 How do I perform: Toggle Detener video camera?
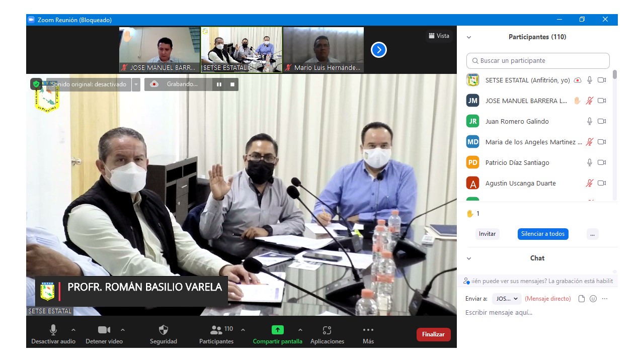point(104,330)
